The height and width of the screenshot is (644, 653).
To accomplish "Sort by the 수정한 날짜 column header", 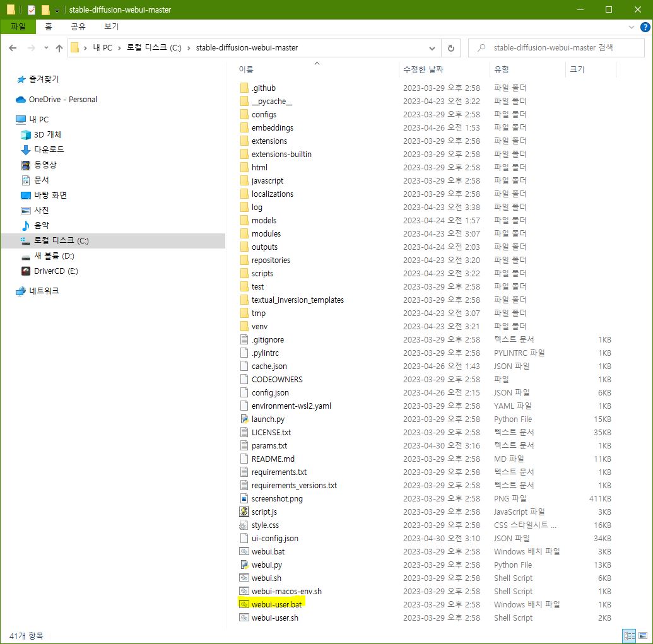I will (444, 69).
